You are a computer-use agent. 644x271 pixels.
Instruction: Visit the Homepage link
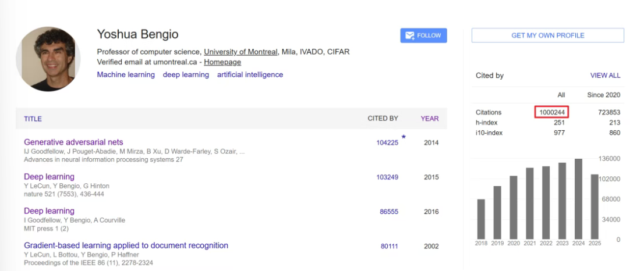pyautogui.click(x=222, y=62)
